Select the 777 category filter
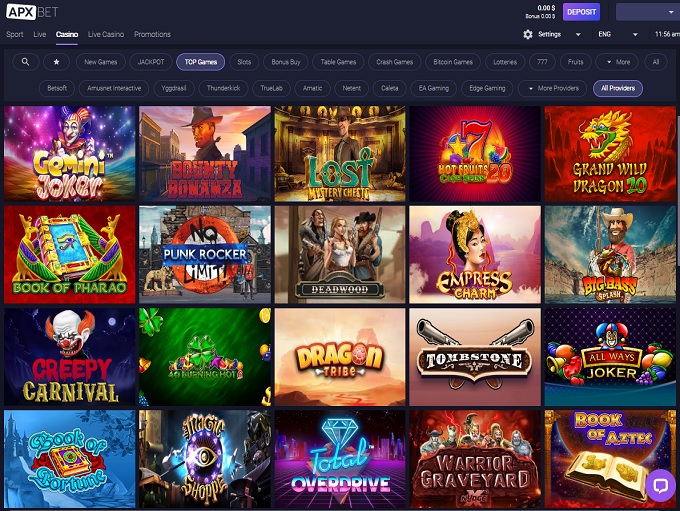The width and height of the screenshot is (680, 511). click(x=541, y=62)
